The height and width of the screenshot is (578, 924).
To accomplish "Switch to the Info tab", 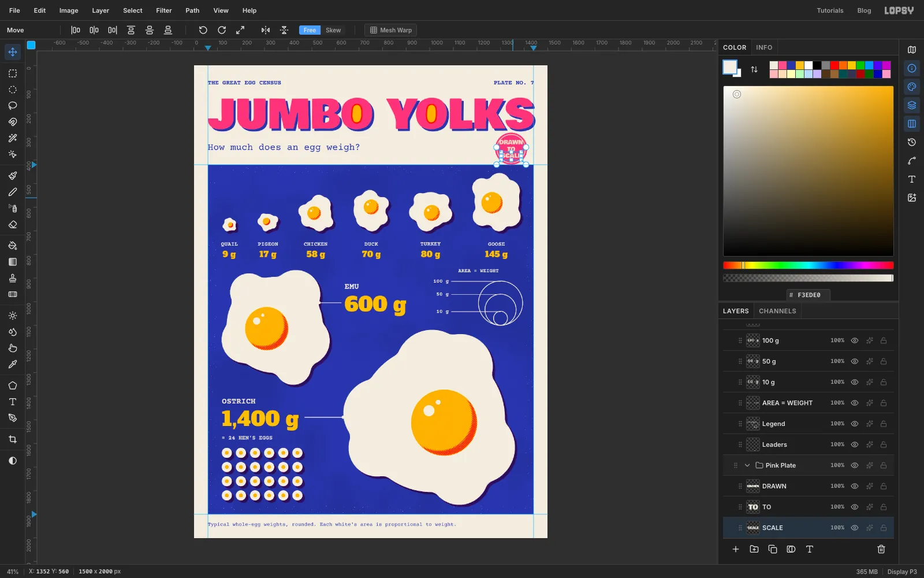I will click(764, 47).
